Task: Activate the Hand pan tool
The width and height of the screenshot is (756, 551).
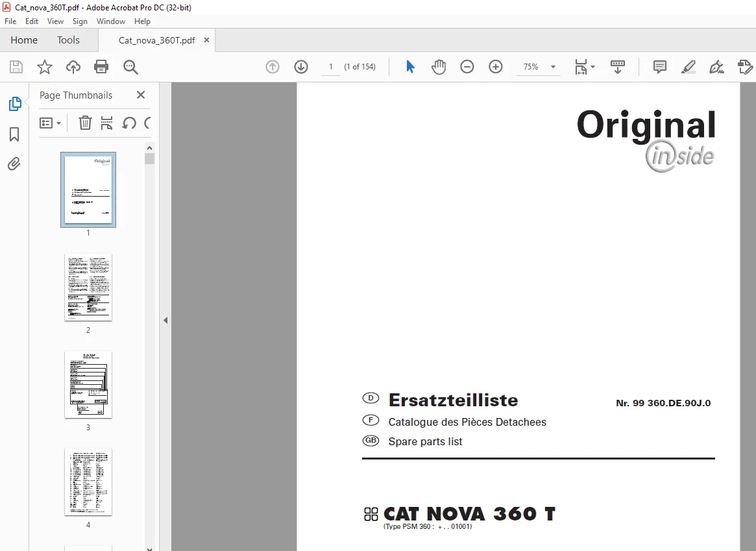Action: pyautogui.click(x=438, y=67)
